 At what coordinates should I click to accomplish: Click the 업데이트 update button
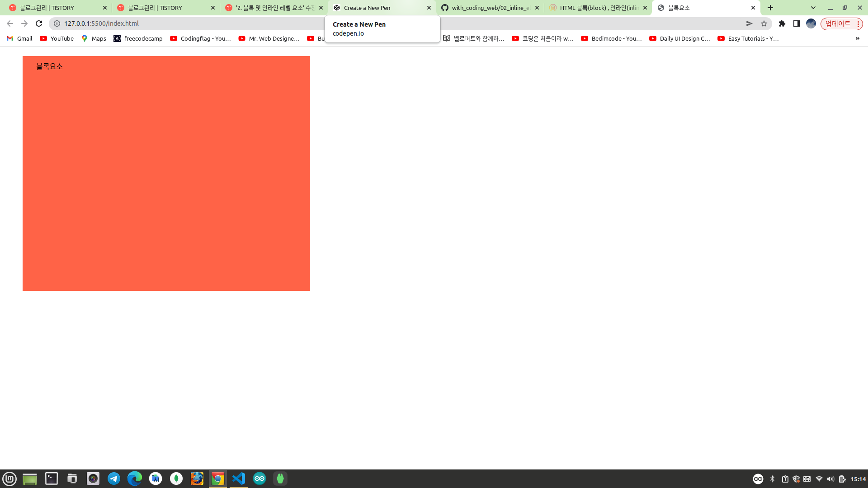838,23
